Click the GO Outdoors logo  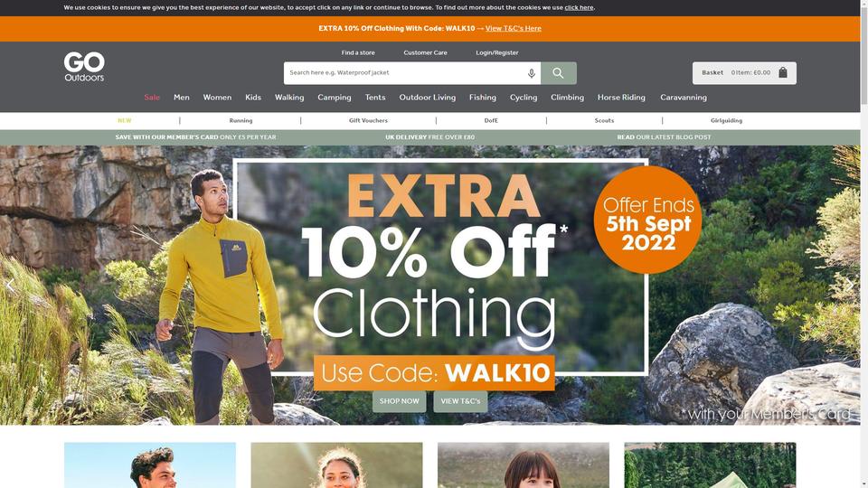coord(84,67)
